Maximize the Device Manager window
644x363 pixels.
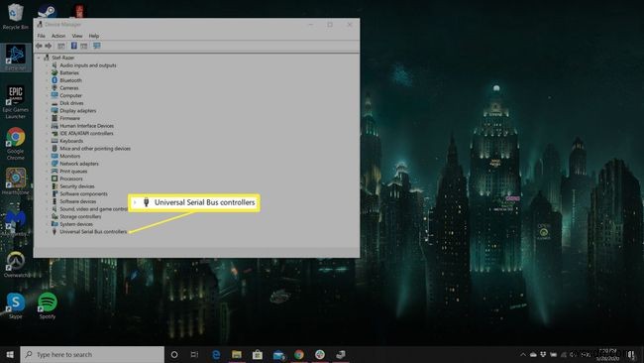330,25
